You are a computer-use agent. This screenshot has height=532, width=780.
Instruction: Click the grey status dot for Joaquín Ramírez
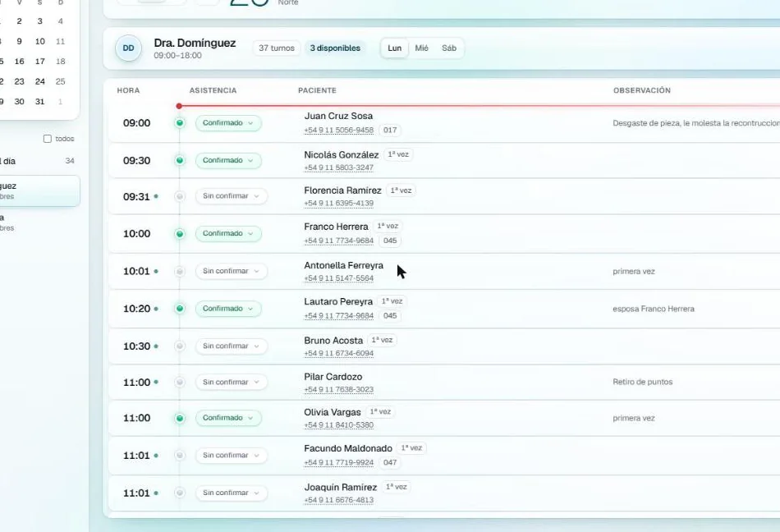(180, 493)
